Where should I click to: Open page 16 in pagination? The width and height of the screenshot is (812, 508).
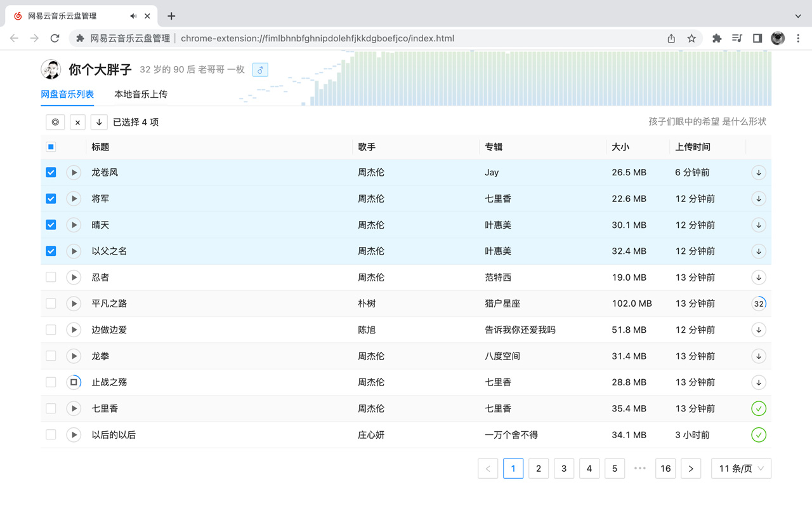pos(665,469)
